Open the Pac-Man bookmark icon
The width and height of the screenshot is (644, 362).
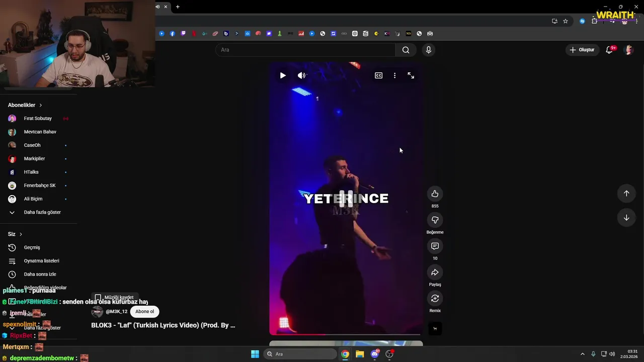376,34
